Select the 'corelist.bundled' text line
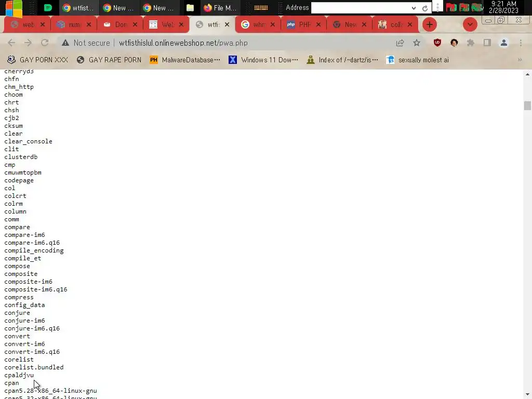The image size is (532, 399). coord(34,367)
